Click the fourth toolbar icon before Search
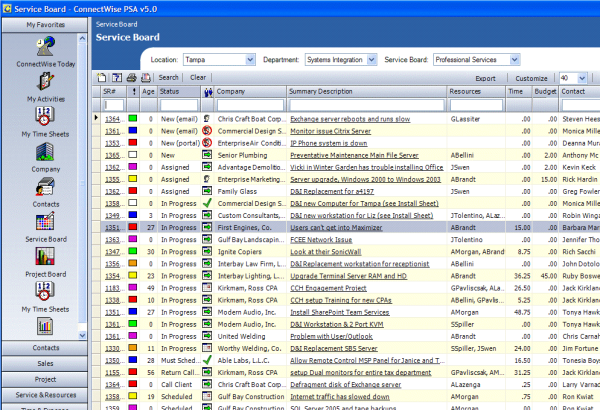The height and width of the screenshot is (410, 600). coord(146,78)
